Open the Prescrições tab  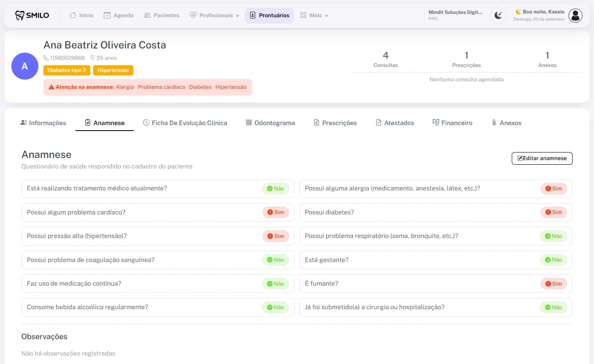[x=335, y=123]
